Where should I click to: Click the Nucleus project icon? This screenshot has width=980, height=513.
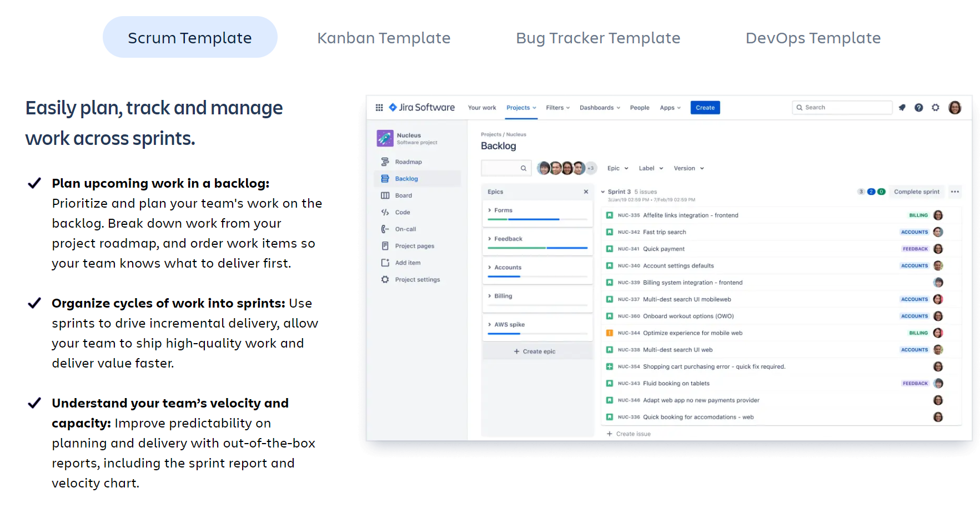(385, 138)
